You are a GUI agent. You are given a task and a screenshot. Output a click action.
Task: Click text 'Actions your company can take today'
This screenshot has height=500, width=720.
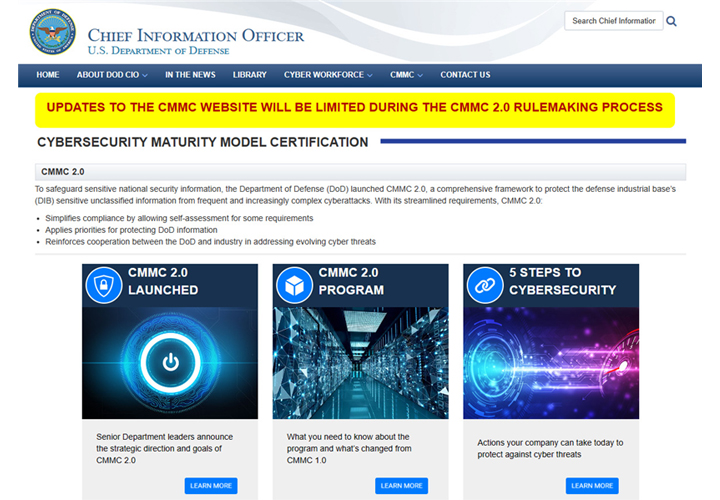click(x=550, y=443)
